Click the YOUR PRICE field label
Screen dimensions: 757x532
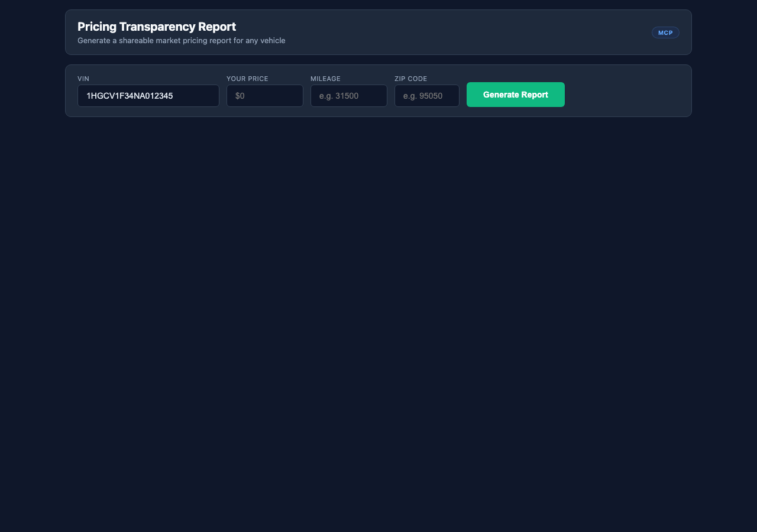click(x=247, y=78)
